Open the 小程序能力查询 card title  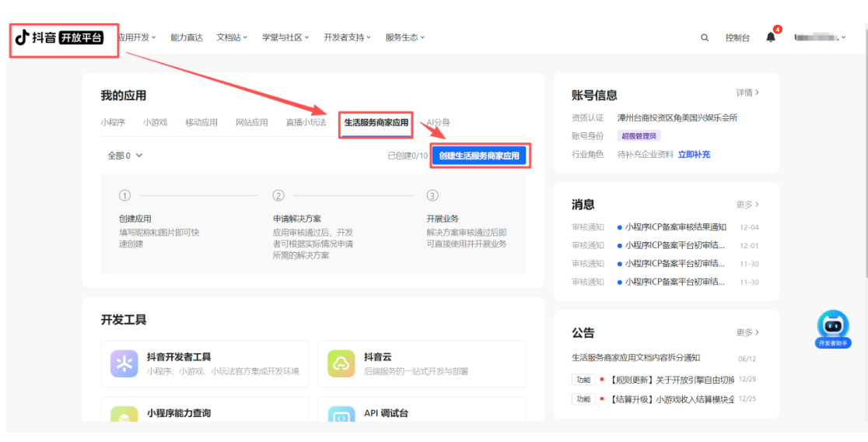179,413
